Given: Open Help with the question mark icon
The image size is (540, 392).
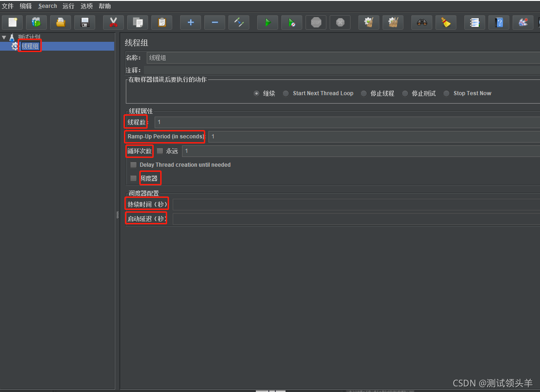Looking at the screenshot, I should click(x=499, y=22).
